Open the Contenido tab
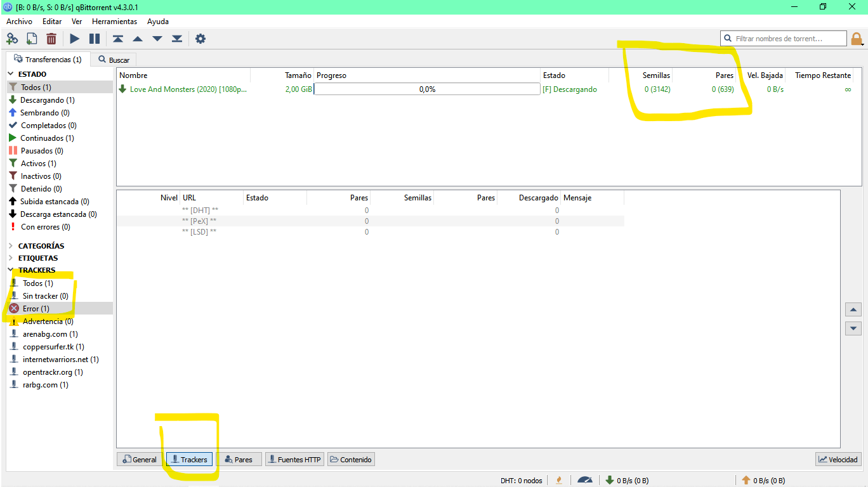Viewport: 868px width, 487px height. coord(351,459)
